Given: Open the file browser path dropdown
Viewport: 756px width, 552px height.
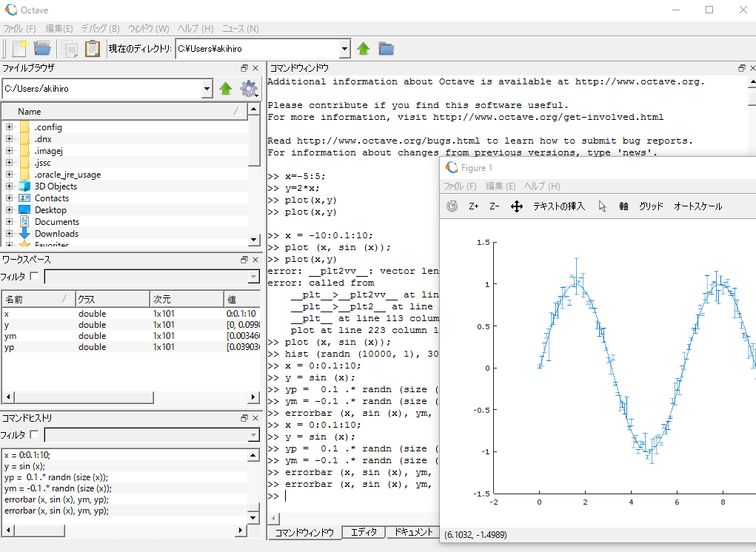Looking at the screenshot, I should point(207,89).
